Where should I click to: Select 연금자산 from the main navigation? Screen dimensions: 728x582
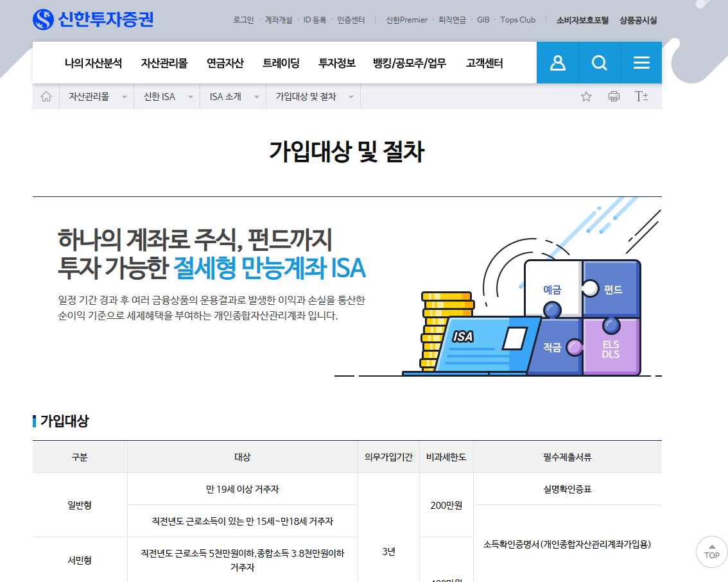click(x=225, y=62)
